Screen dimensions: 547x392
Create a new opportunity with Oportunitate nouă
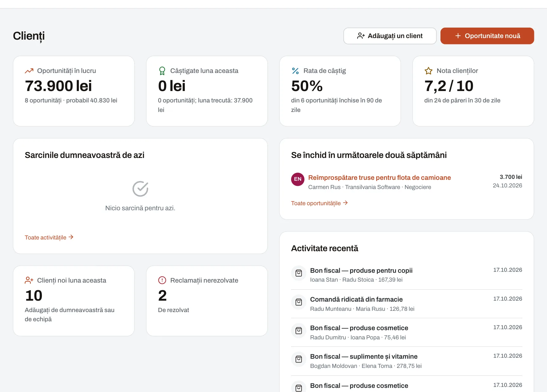pos(487,36)
